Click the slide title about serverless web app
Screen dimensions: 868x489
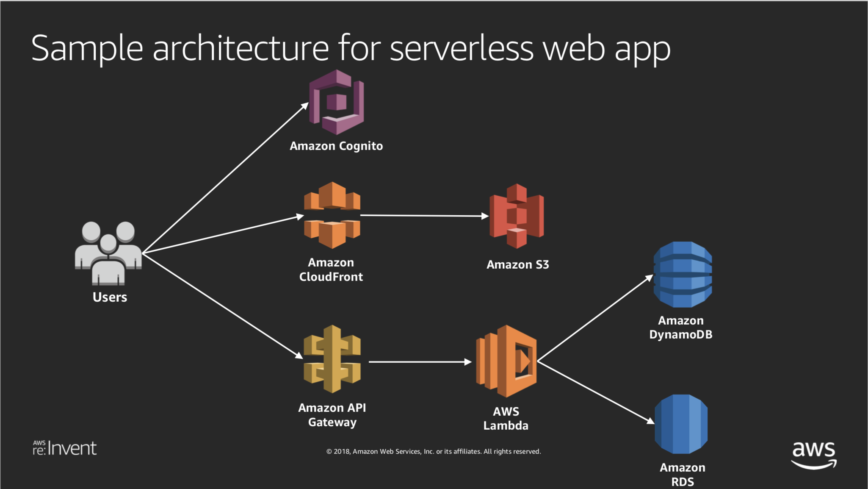point(351,49)
